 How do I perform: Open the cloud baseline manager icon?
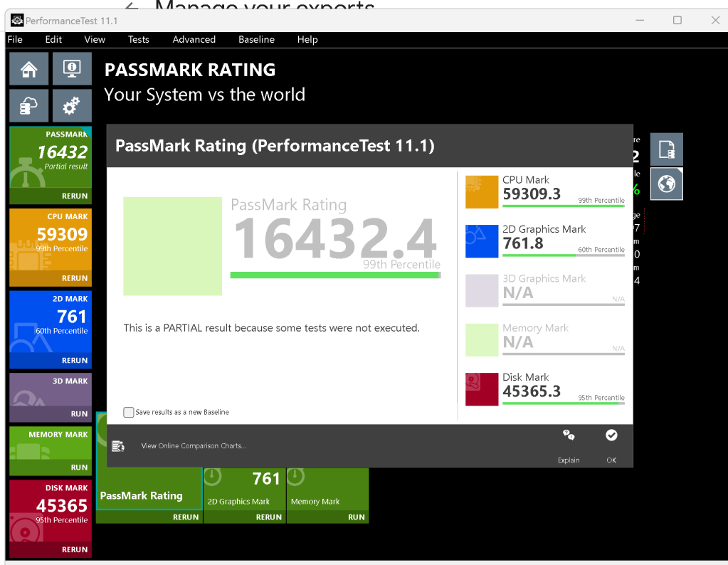28,106
